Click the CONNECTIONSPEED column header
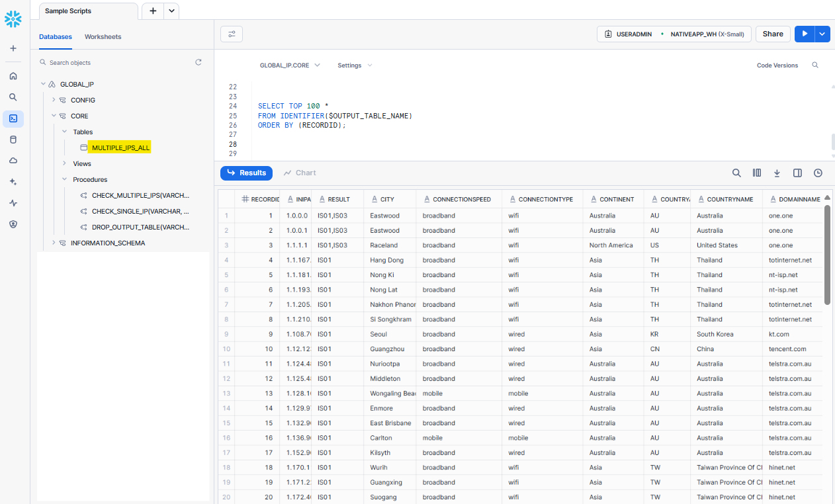835x504 pixels. click(x=459, y=199)
